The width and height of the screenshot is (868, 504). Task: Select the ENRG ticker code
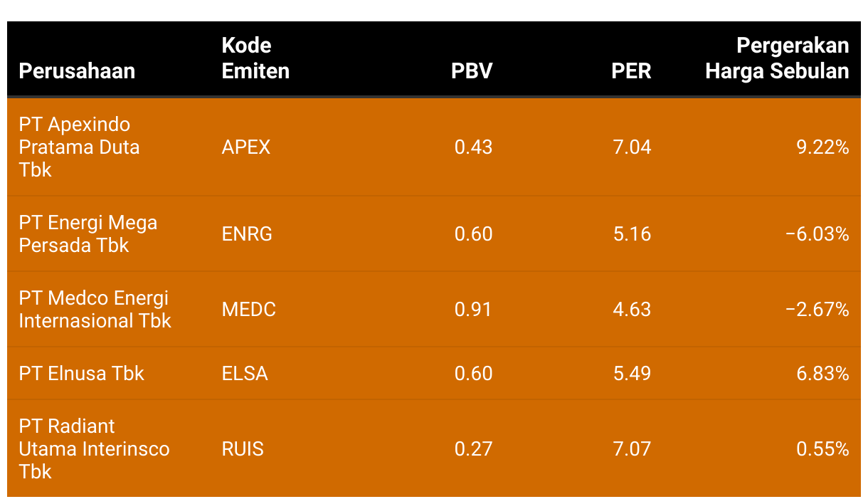tap(247, 234)
